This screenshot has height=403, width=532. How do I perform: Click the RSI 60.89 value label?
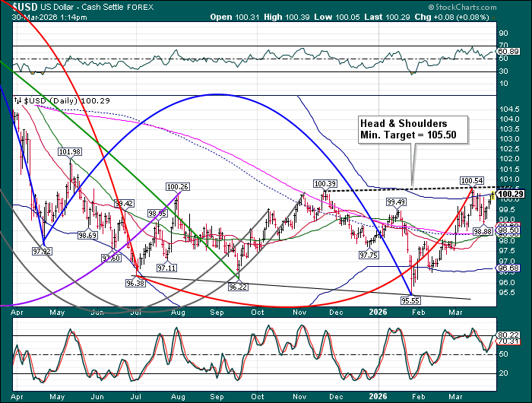point(508,53)
